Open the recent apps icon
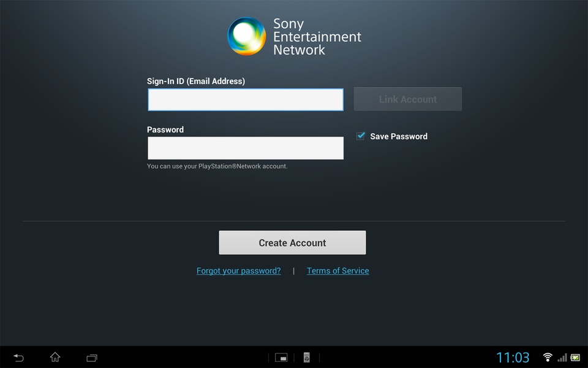Viewport: 588px width, 368px height. point(92,358)
